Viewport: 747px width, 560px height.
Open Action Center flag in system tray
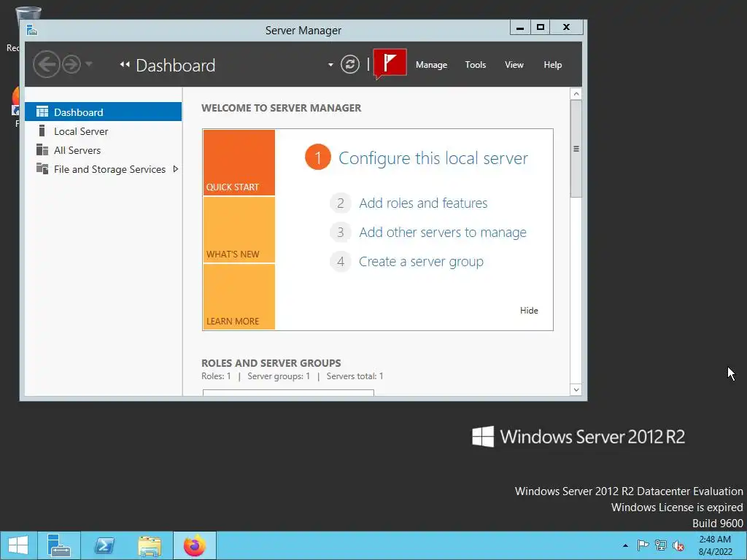tap(643, 545)
